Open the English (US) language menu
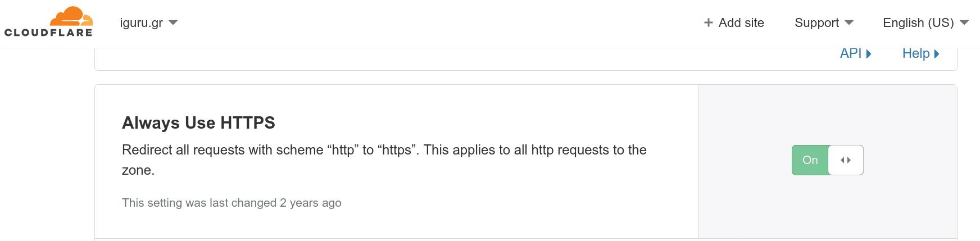The image size is (980, 241). click(925, 22)
